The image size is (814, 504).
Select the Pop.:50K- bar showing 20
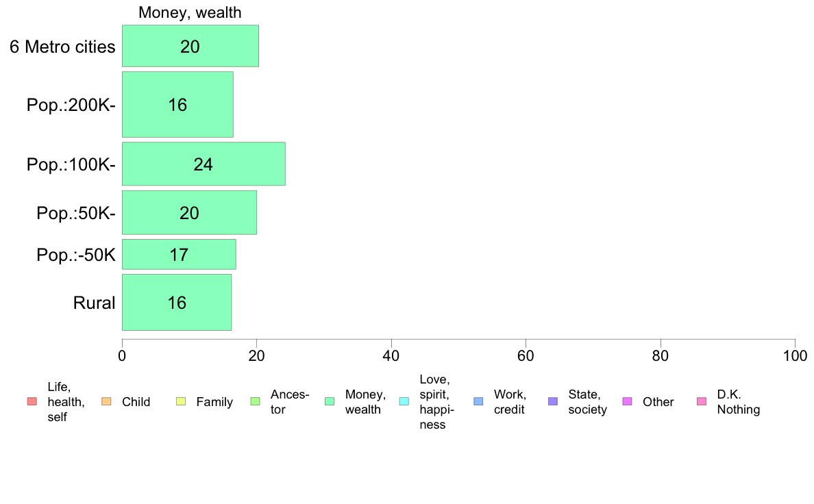tap(189, 212)
